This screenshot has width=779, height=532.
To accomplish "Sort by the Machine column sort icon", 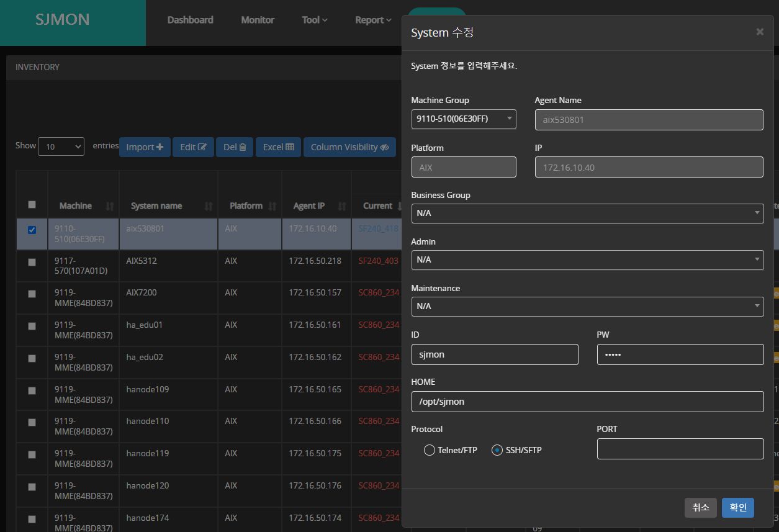I will pos(110,206).
